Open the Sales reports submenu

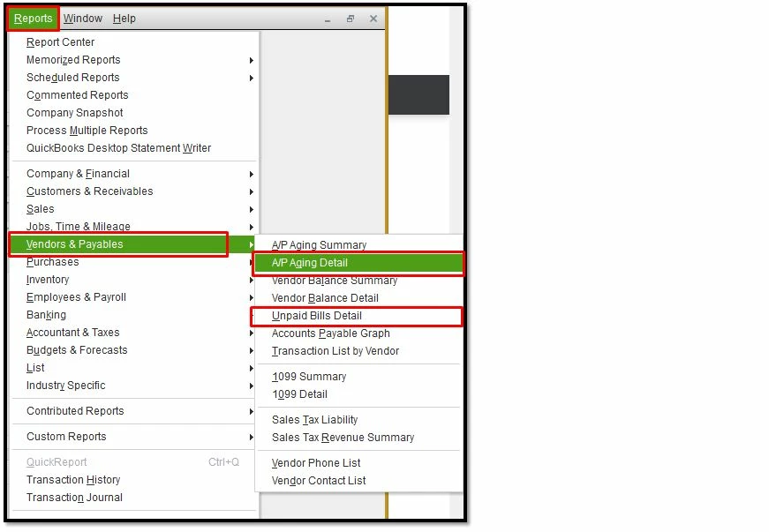(134, 209)
